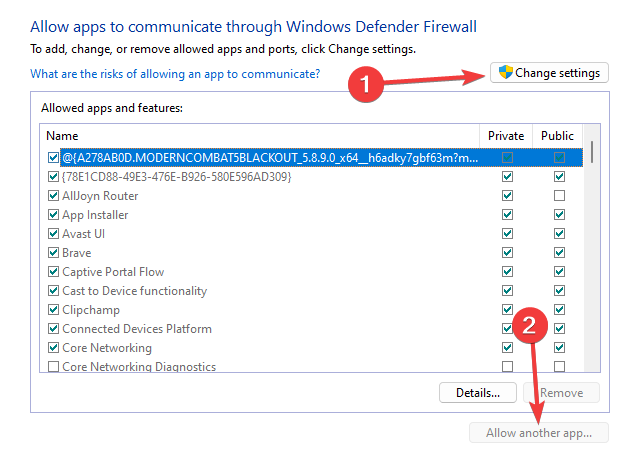The image size is (643, 459).
Task: Toggle Captive Portal Flow Private checkbox
Action: [x=507, y=272]
